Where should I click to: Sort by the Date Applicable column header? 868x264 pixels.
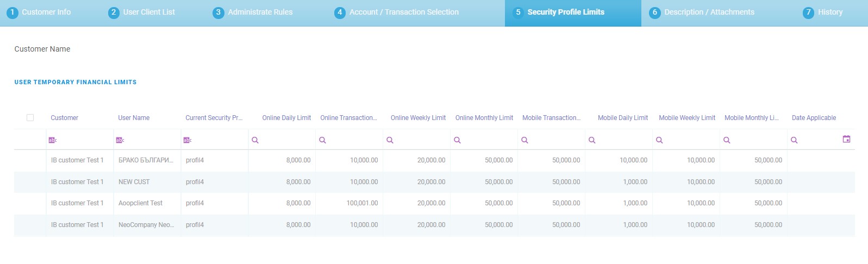tap(814, 118)
